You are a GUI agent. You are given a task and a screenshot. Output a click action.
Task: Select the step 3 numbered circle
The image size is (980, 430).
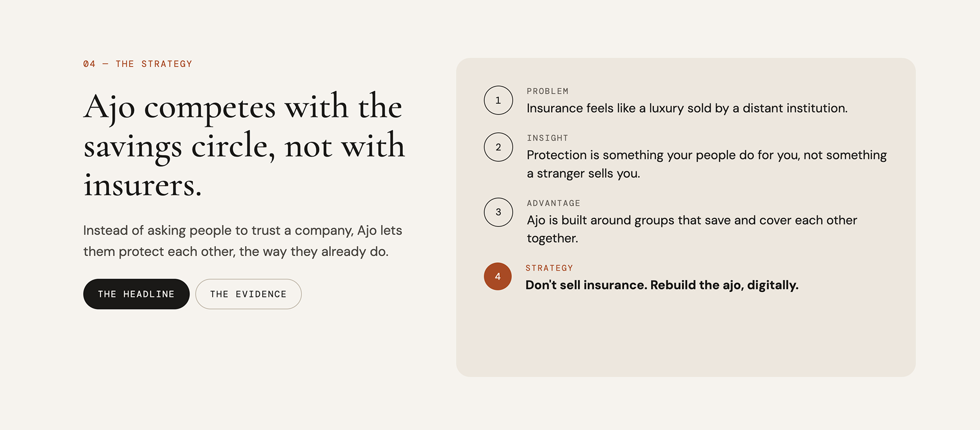point(498,212)
